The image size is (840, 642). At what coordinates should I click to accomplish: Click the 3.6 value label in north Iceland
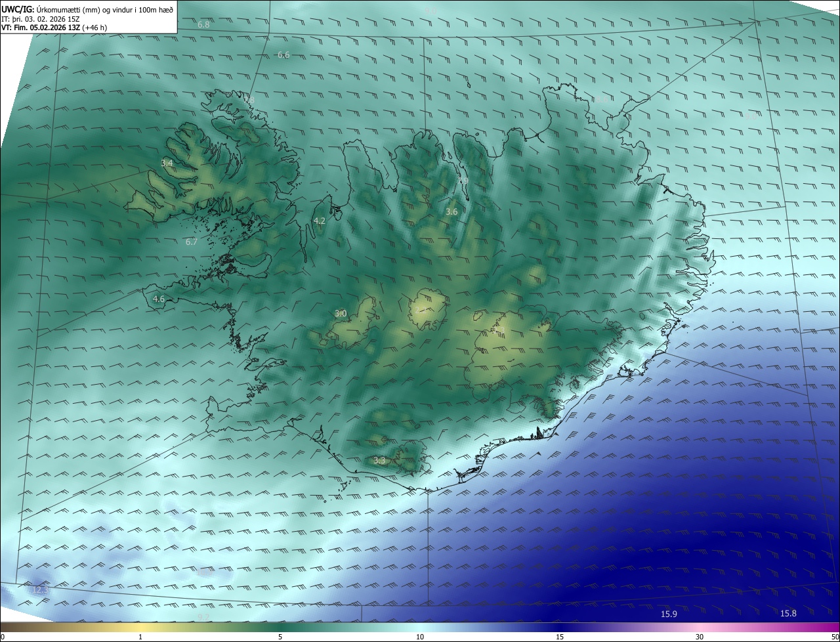(x=451, y=212)
